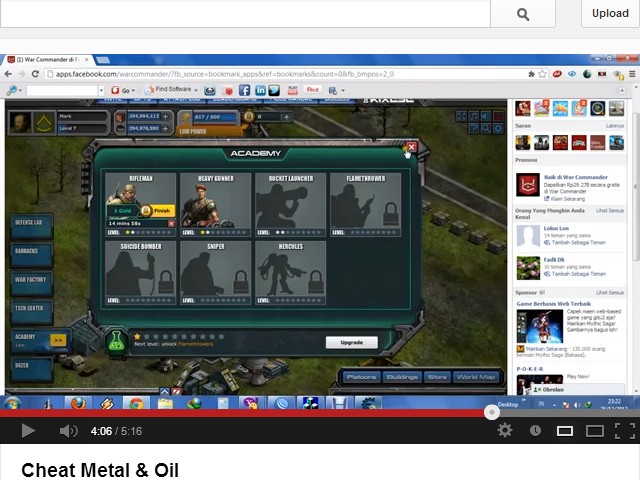Click the green flask Academy icon
The width and height of the screenshot is (640, 480).
(116, 341)
